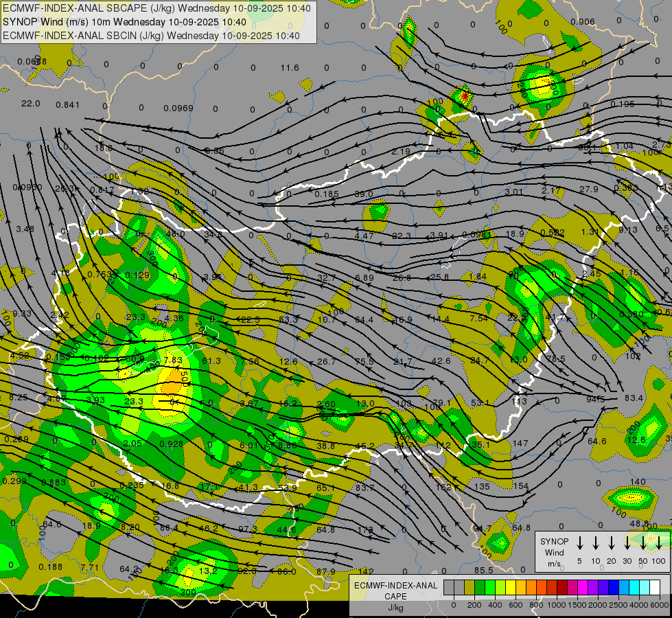This screenshot has width=672, height=618.
Task: Click the 1500 label on the CAPE scale
Action: click(x=577, y=605)
